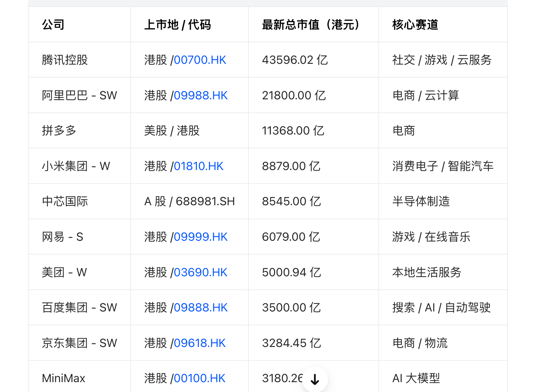Open the 03690.HK stock link
Viewport: 545px width, 392px height.
click(200, 272)
